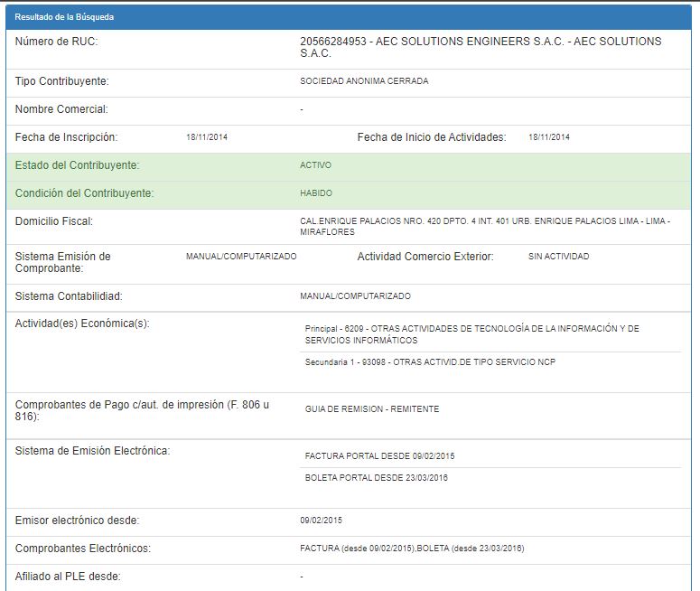
Task: Click the 'Estado del Contribuyente:' label
Action: [x=78, y=165]
